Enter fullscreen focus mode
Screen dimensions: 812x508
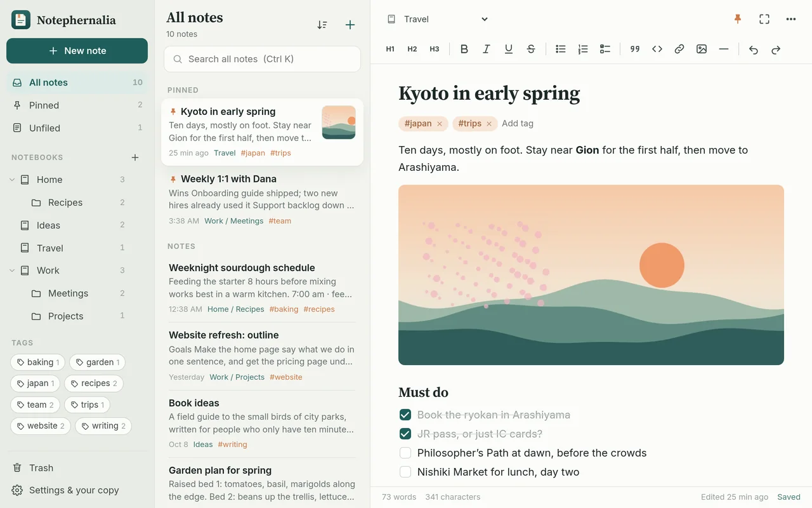pos(764,19)
